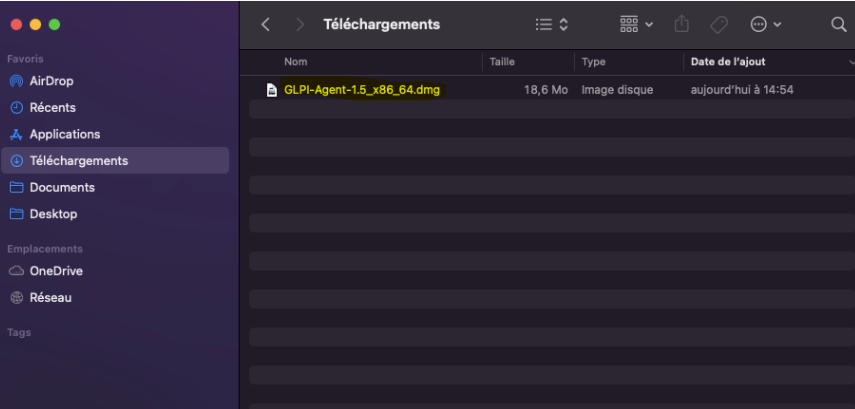Select Applications in sidebar

click(x=115, y=134)
